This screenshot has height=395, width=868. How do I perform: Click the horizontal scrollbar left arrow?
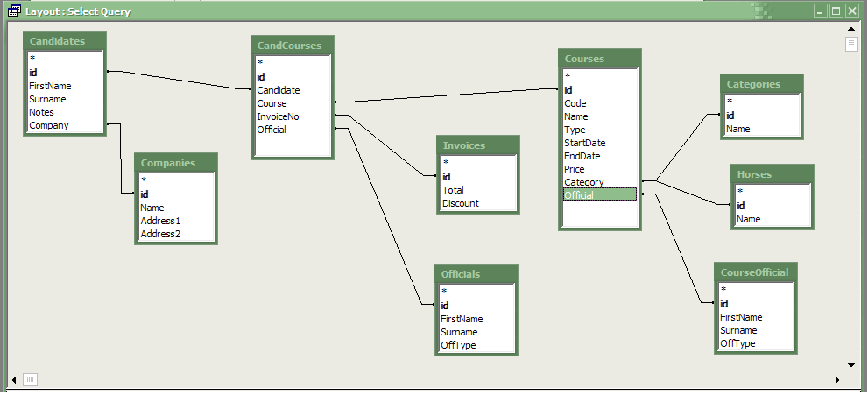coord(14,380)
